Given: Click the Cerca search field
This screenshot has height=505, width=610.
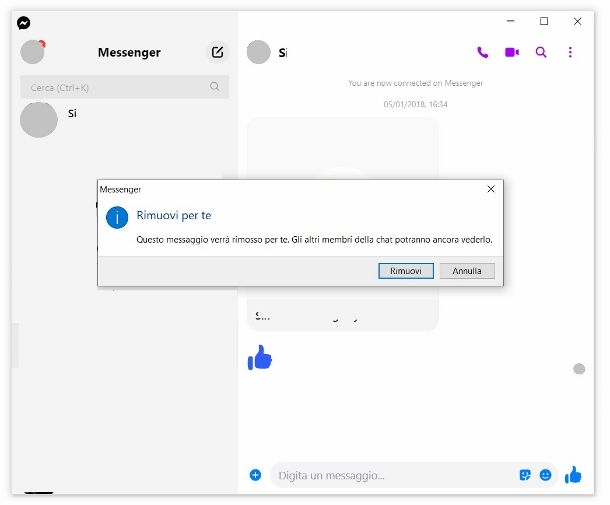Looking at the screenshot, I should point(124,87).
